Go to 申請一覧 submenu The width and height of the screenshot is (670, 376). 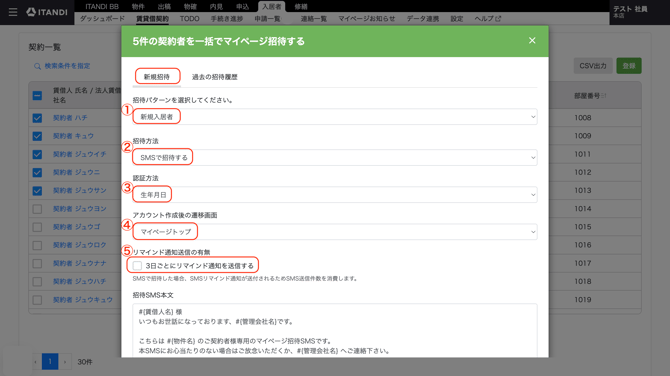(x=268, y=19)
